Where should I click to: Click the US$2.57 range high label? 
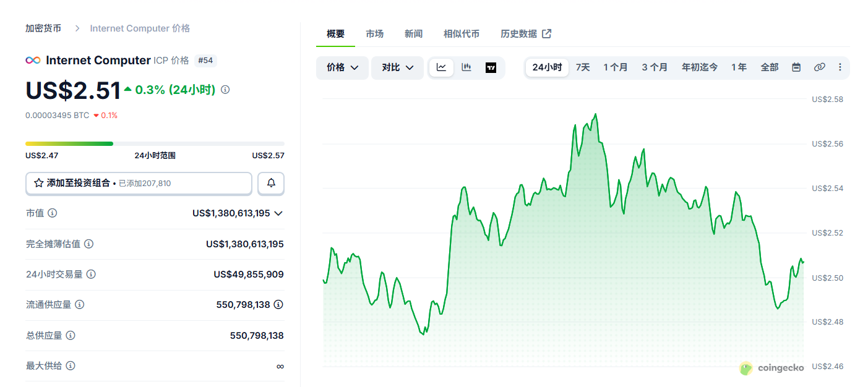(x=268, y=156)
